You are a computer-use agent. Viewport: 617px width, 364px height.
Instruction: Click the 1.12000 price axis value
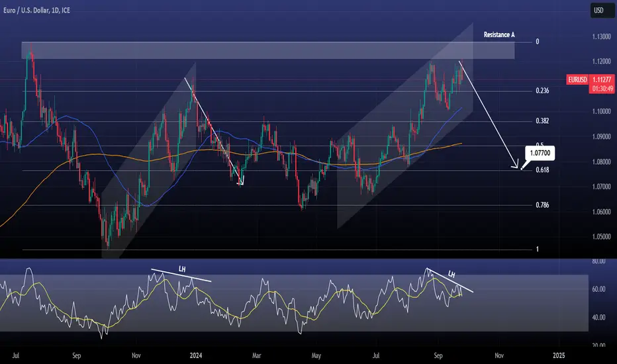(602, 62)
